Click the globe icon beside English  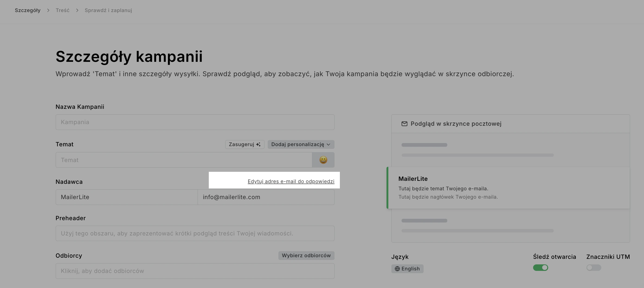coord(397,269)
